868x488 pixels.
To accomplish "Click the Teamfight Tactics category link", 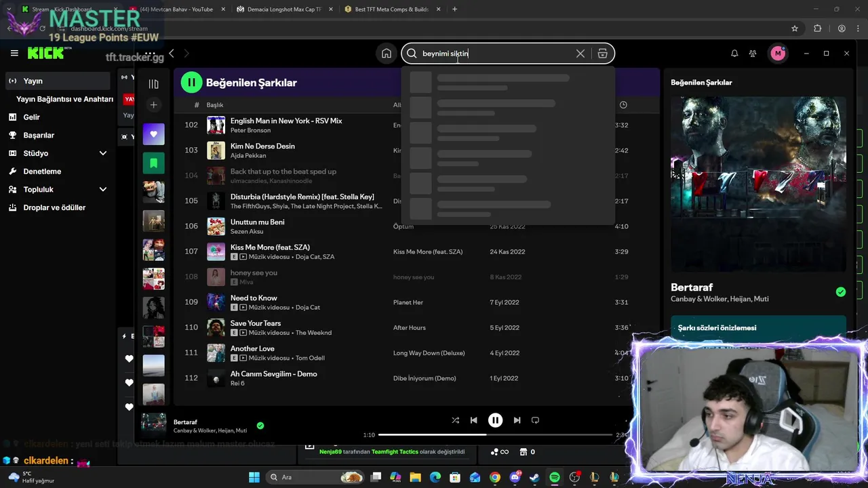I will click(395, 451).
